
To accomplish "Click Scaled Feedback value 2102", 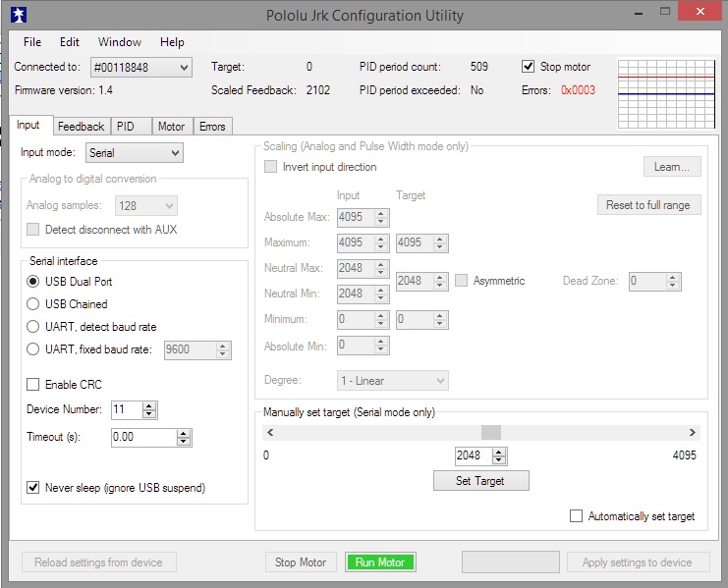I will coord(318,90).
